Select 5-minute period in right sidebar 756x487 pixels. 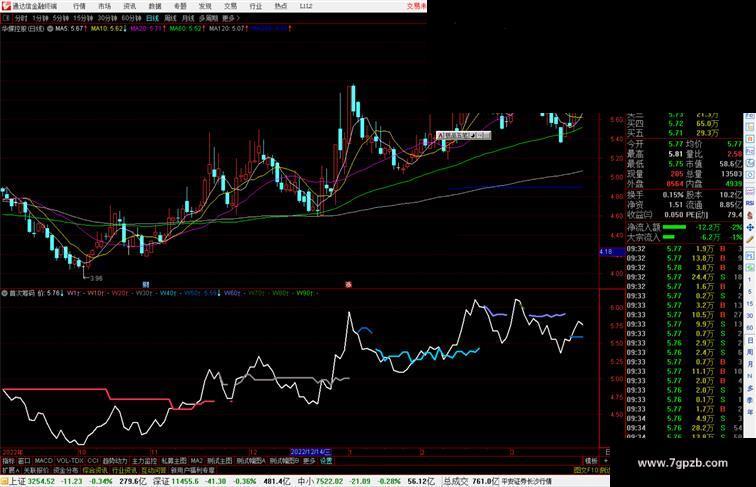[750, 292]
